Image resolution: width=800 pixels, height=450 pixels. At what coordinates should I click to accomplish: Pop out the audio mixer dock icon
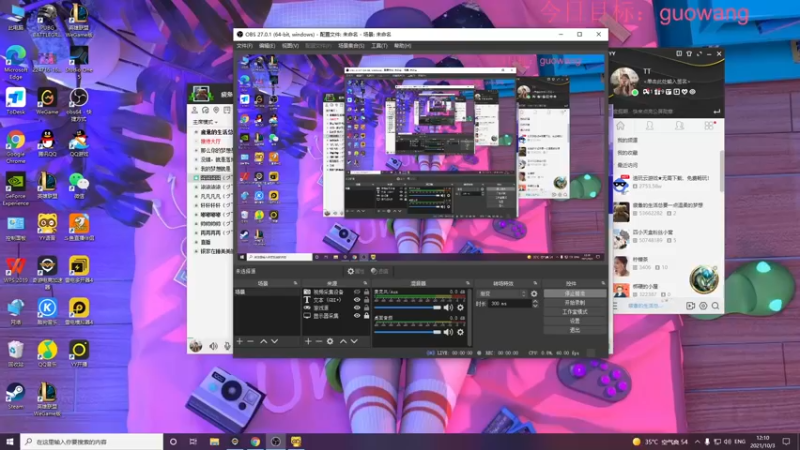pos(468,283)
